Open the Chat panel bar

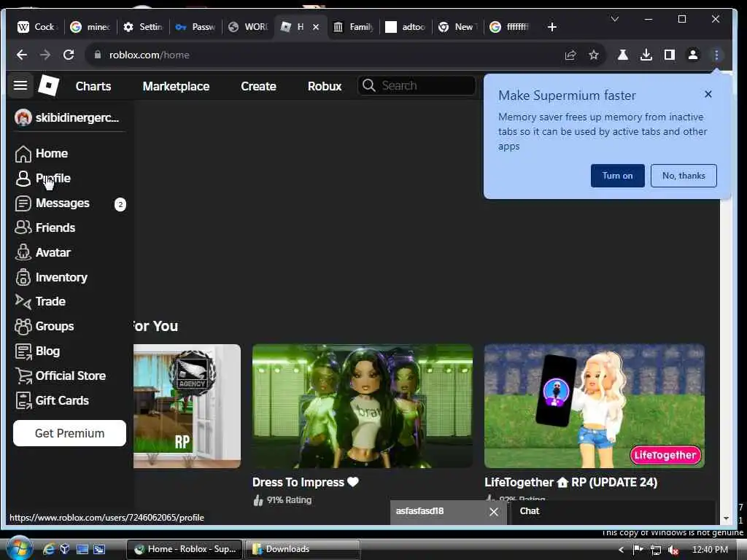coord(613,512)
